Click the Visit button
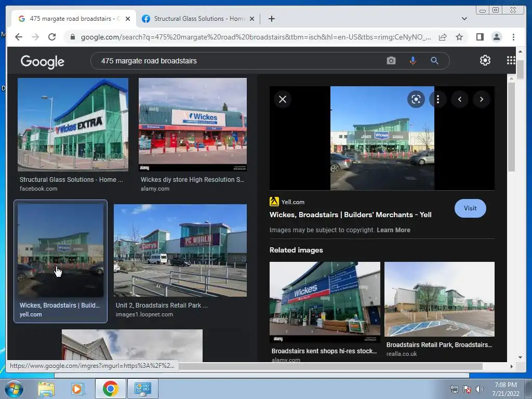The height and width of the screenshot is (399, 532). [470, 208]
